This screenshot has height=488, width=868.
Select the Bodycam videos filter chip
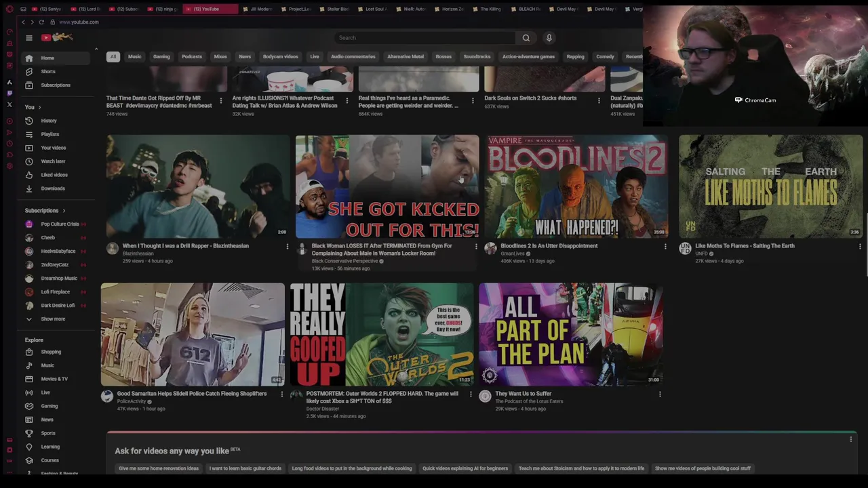click(x=281, y=57)
